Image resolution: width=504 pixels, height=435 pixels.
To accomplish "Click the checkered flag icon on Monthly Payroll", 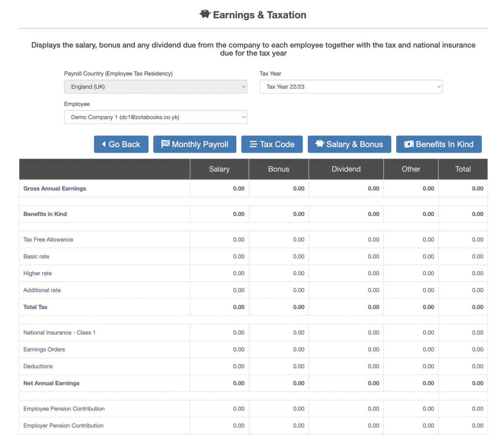I will click(x=165, y=144).
